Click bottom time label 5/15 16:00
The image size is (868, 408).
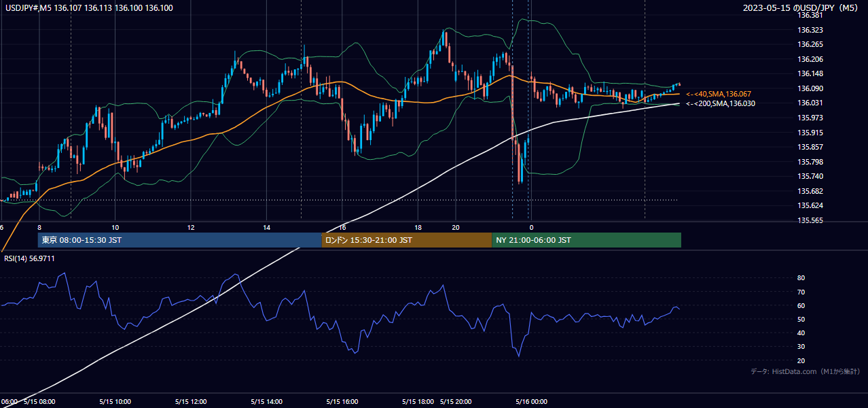[x=342, y=402]
